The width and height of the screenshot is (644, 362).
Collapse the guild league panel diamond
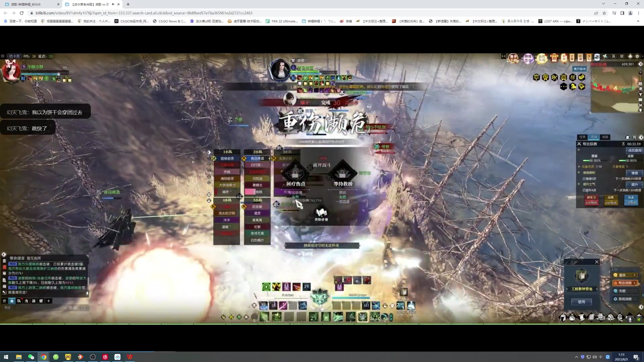641,137
